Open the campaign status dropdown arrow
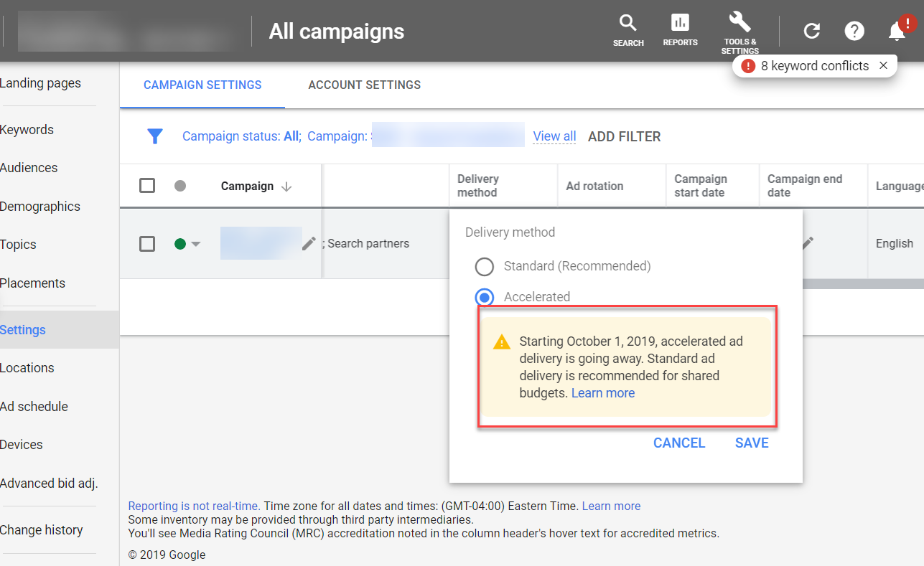924x566 pixels. point(196,244)
